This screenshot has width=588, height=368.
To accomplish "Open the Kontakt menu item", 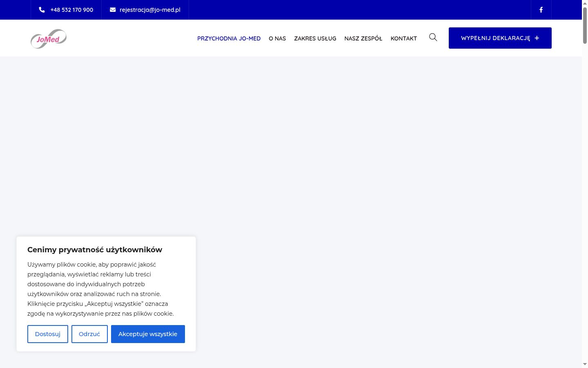I will [x=404, y=38].
